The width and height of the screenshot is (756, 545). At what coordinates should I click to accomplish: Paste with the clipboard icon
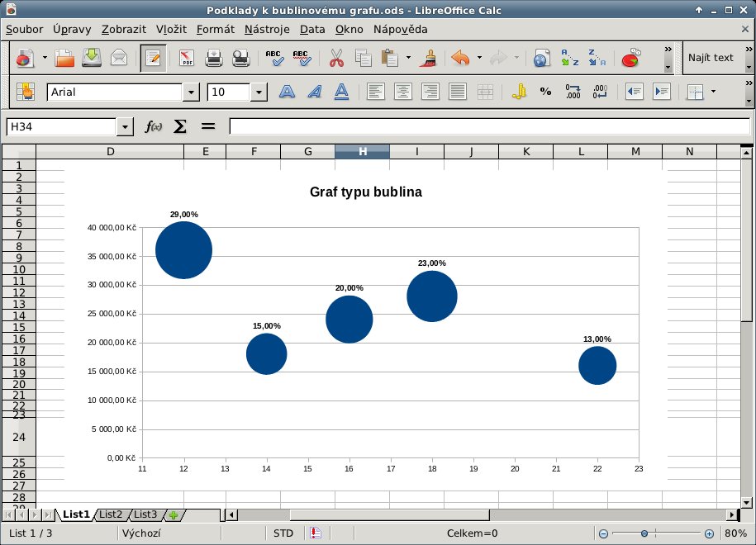point(390,59)
